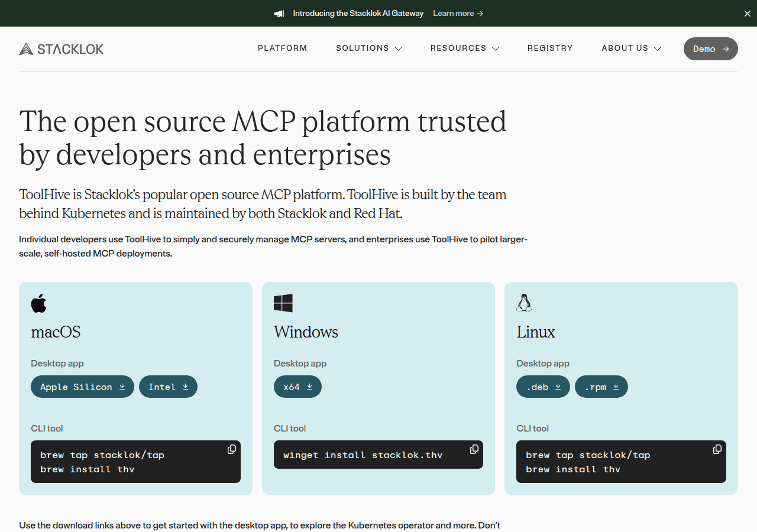The image size is (757, 532).
Task: Expand the Resources dropdown menu
Action: (465, 48)
